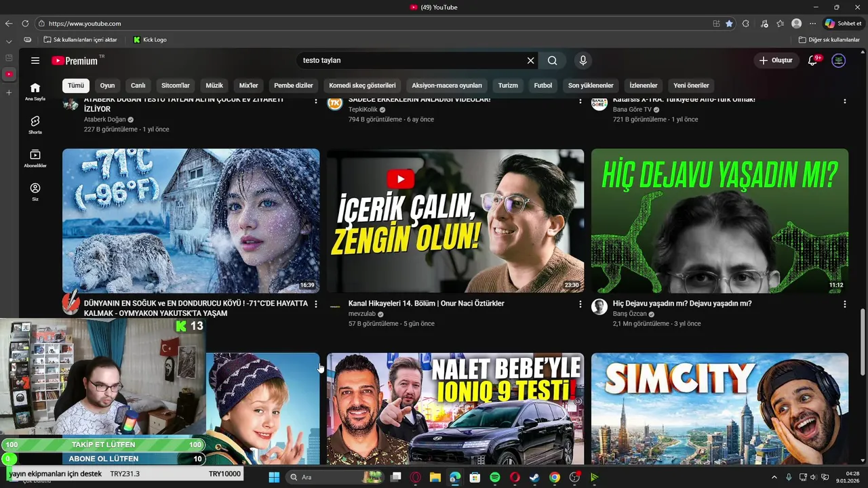Click the magnifier search button

[x=553, y=60]
